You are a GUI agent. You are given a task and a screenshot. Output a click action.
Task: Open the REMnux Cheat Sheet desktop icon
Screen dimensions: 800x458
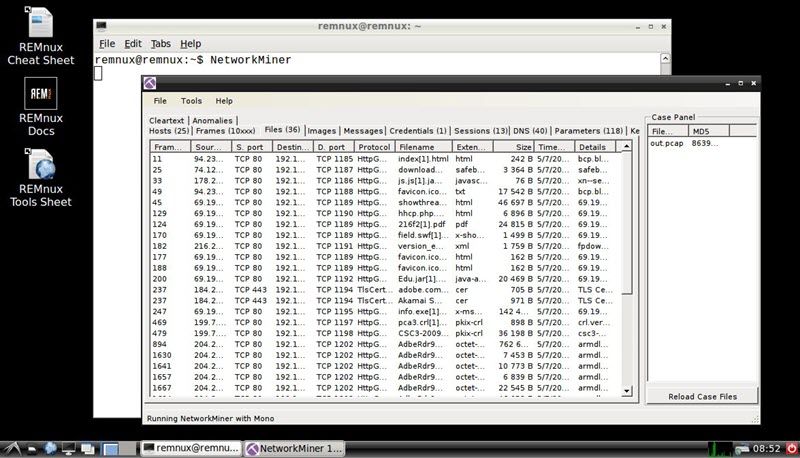click(40, 36)
